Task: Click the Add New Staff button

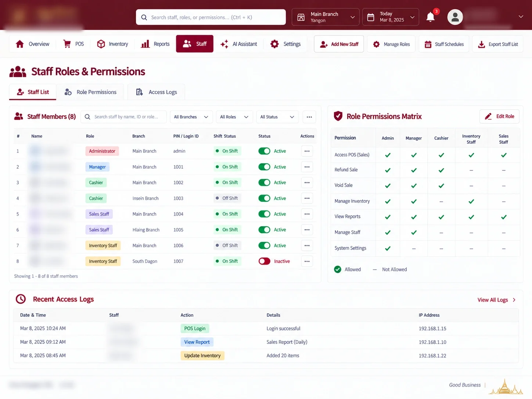Action: click(339, 44)
